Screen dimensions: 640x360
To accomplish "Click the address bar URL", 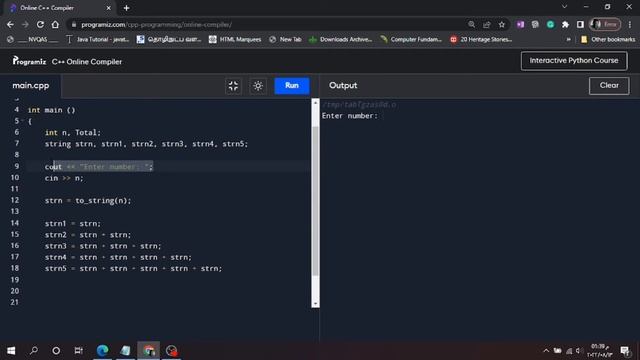I will tap(156, 24).
